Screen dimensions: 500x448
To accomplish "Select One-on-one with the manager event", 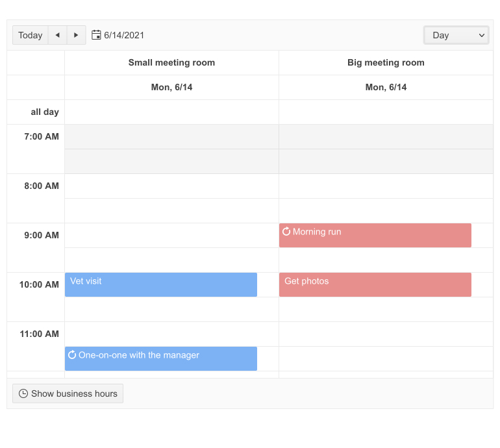I will [161, 358].
